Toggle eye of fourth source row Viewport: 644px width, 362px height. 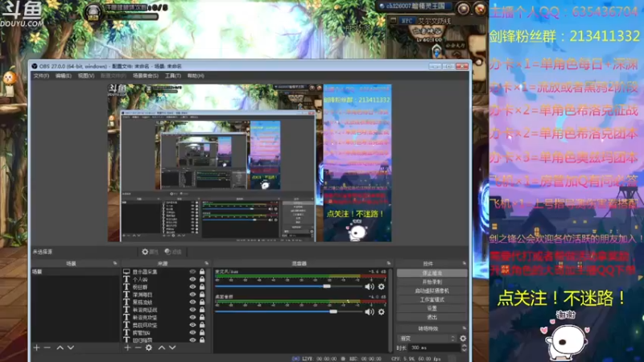(192, 294)
